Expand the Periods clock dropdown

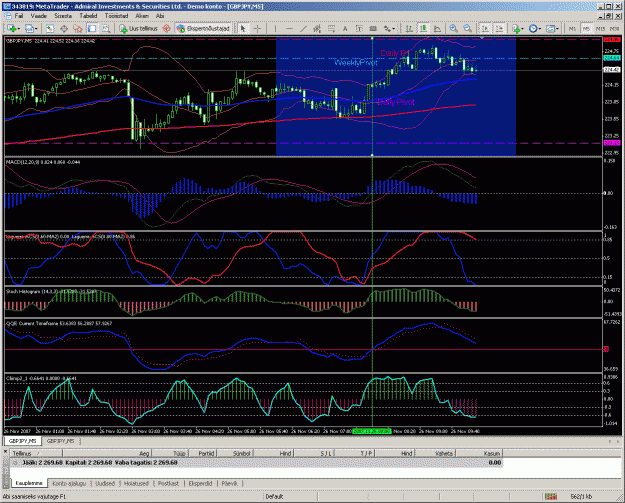point(540,29)
